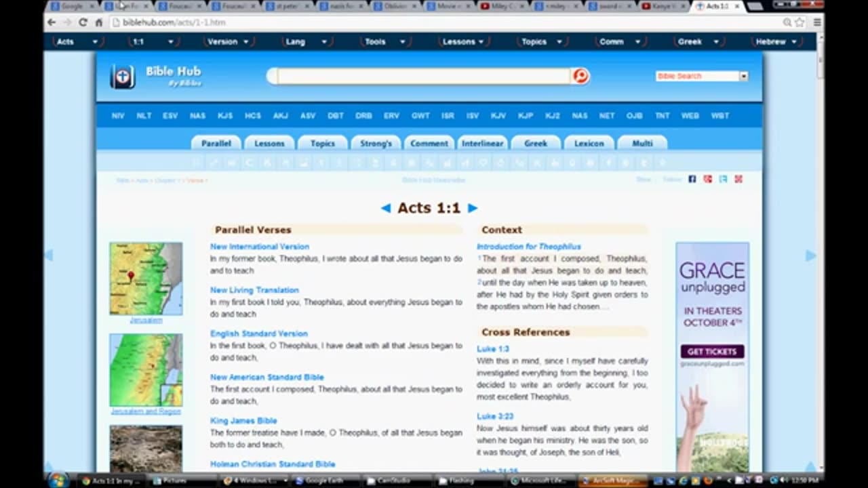Open Introduction for Theophilus link
This screenshot has height=488, width=868.
point(529,247)
